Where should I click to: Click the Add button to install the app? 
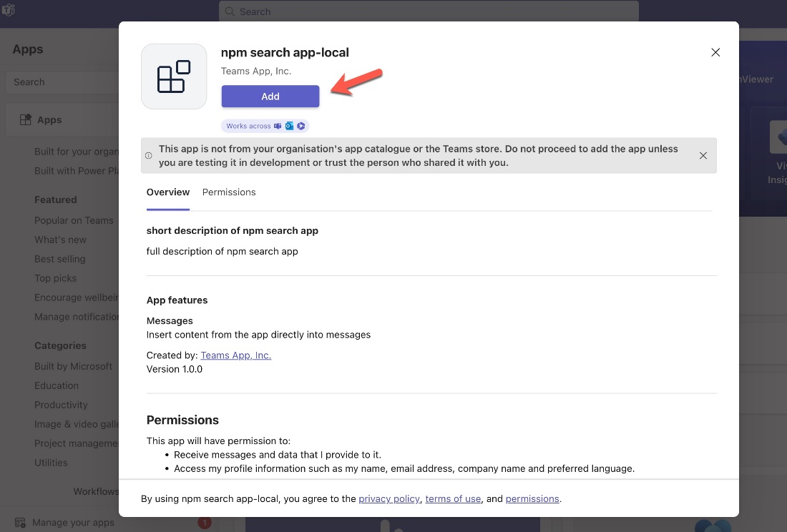tap(270, 96)
